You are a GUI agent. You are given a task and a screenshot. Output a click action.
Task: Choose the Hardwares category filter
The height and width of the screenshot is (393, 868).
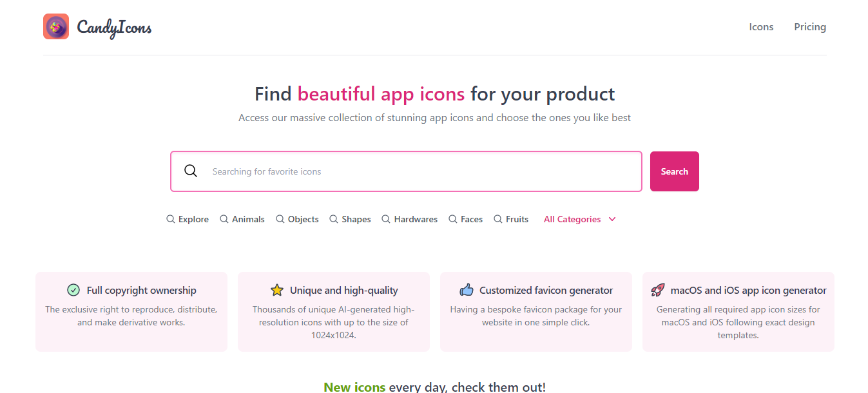[x=409, y=219]
